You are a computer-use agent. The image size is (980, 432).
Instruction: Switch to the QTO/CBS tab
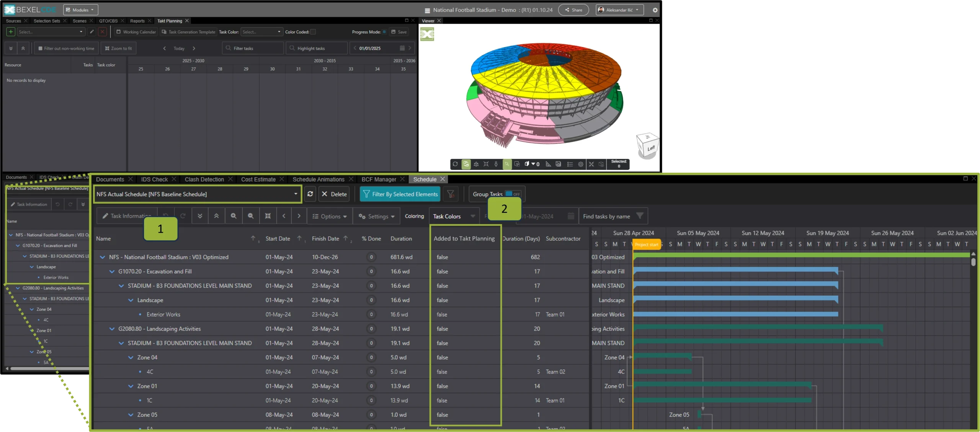pyautogui.click(x=108, y=21)
